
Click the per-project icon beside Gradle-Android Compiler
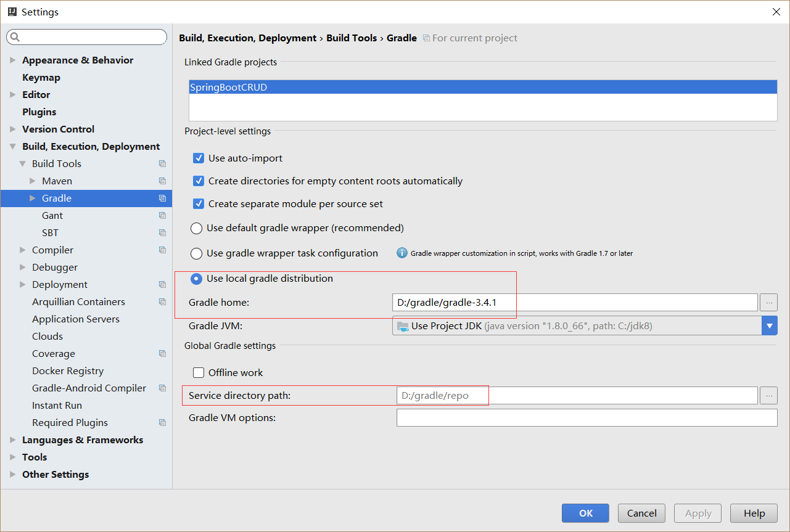coord(162,388)
